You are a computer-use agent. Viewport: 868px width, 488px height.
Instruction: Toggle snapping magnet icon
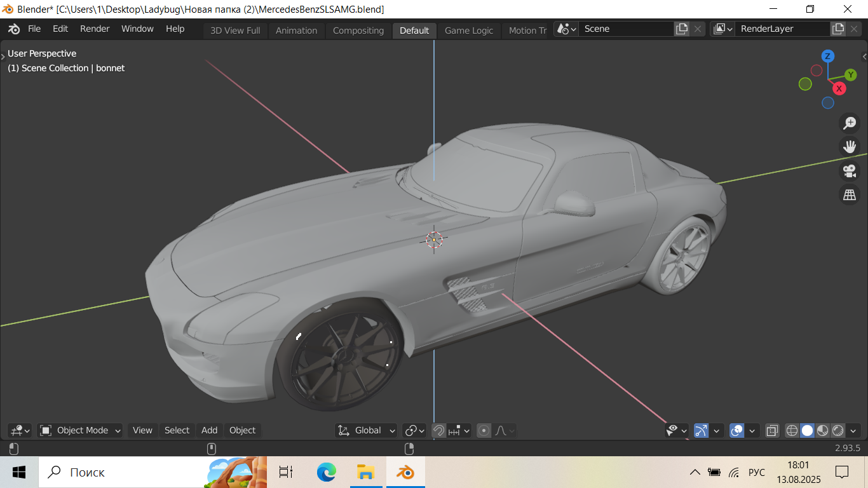(438, 430)
